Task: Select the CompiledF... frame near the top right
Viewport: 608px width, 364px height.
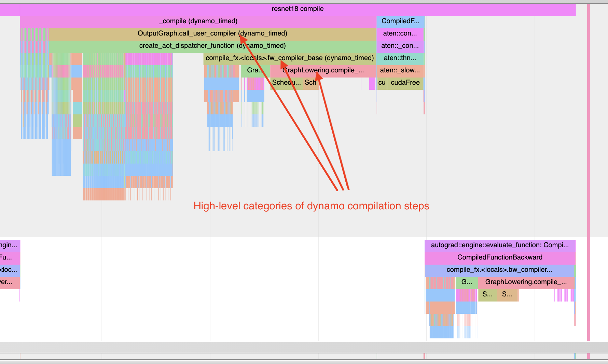Action: click(400, 21)
